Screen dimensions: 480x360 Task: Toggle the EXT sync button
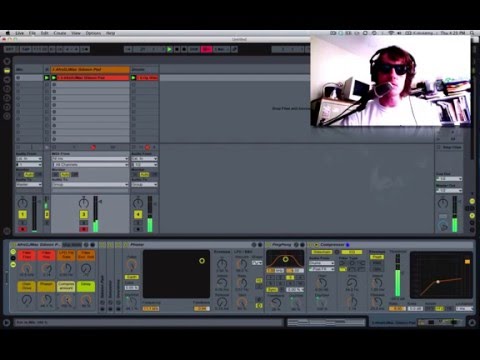click(x=10, y=49)
